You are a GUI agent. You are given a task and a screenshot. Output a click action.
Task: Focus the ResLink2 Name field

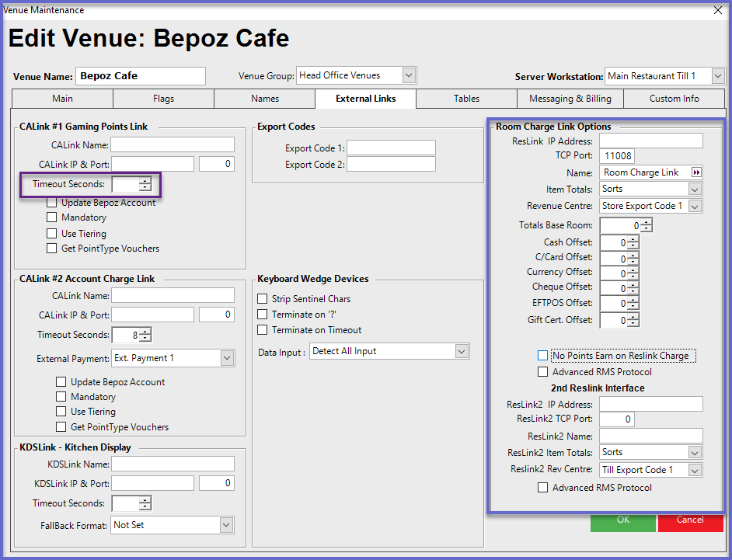click(x=650, y=436)
